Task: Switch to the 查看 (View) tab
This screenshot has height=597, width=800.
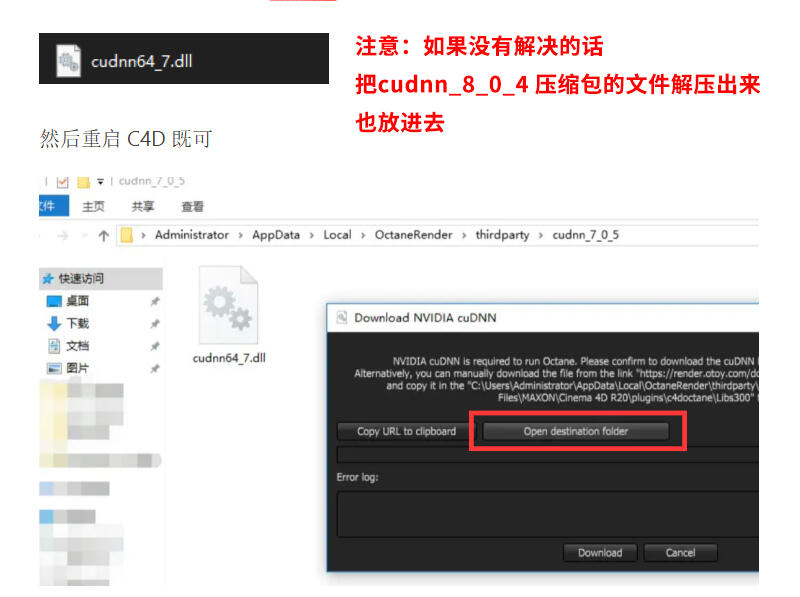Action: [192, 207]
